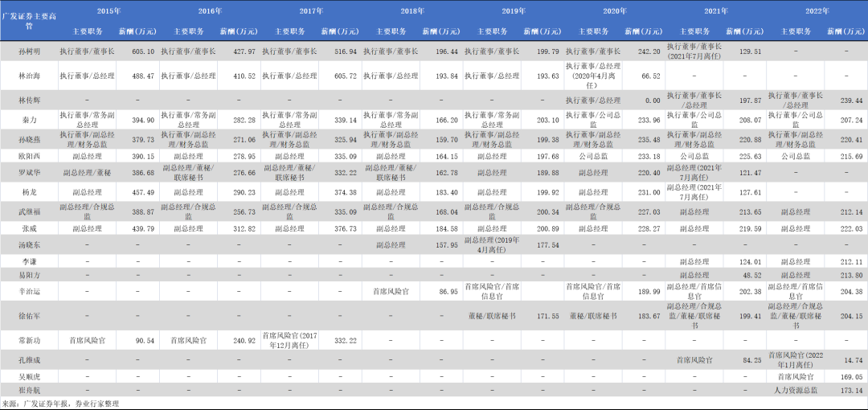The width and height of the screenshot is (868, 410).
Task: Click the salary value 457.49
Action: pyautogui.click(x=143, y=192)
